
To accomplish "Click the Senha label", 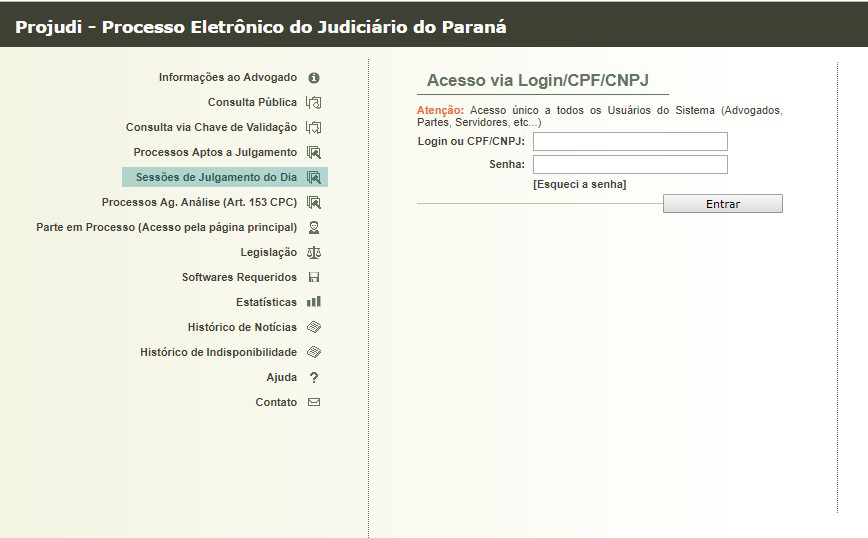I will pos(507,164).
